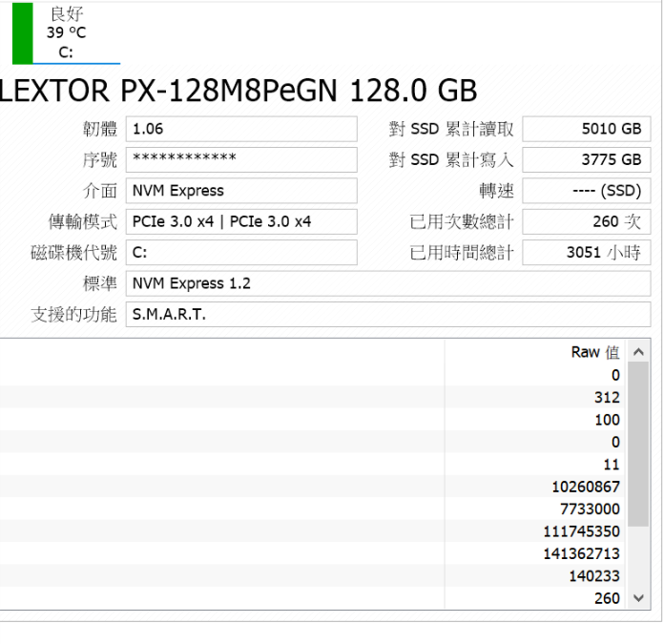Click the 支援的功能 features label
Image resolution: width=664 pixels, height=644 pixels.
tap(73, 315)
